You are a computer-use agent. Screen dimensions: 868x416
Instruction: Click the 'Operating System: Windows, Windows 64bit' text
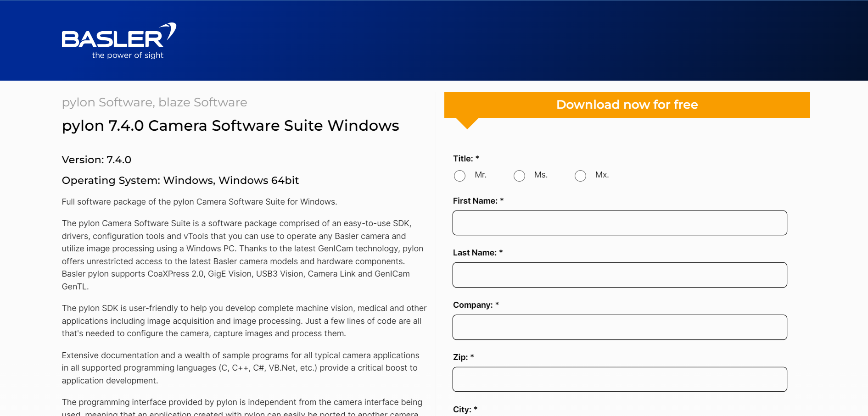180,180
